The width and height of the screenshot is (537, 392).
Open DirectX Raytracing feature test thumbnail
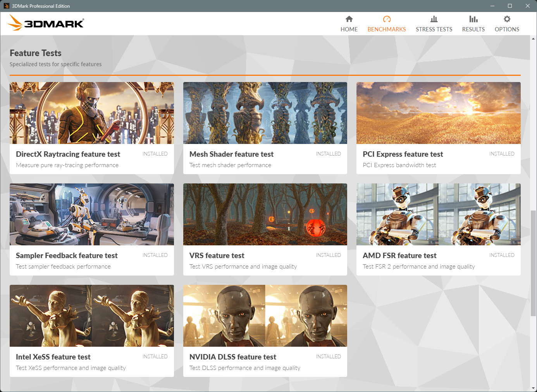[x=92, y=113]
